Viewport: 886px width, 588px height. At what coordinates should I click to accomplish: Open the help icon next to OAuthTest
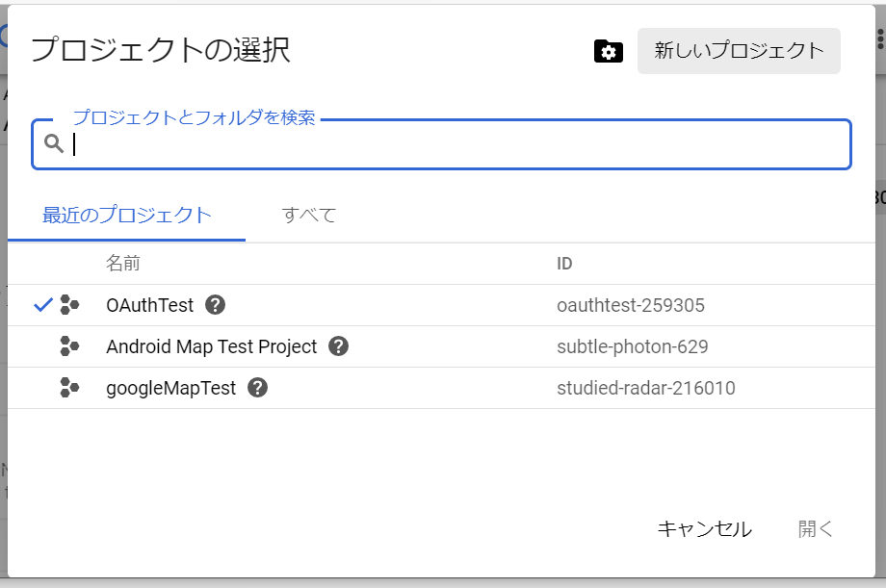pyautogui.click(x=216, y=305)
